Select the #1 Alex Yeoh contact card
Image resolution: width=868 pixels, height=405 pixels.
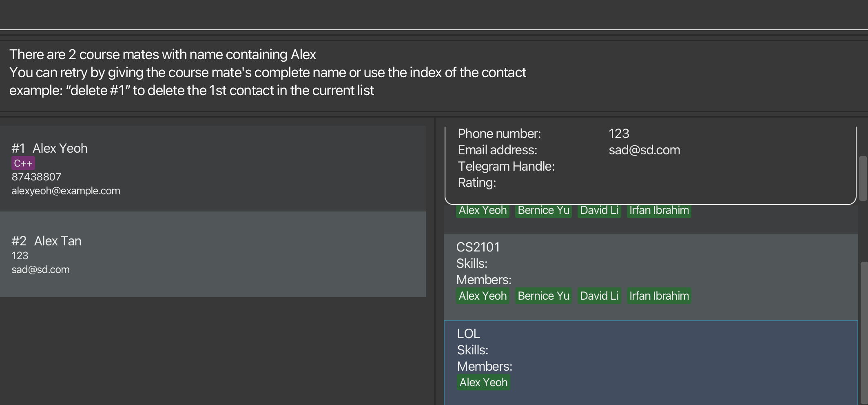[212, 168]
